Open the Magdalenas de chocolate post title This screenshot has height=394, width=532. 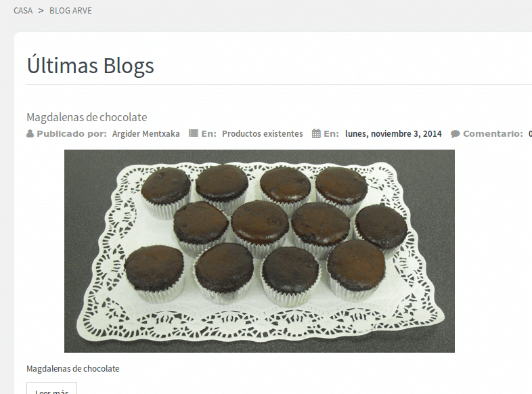(87, 117)
